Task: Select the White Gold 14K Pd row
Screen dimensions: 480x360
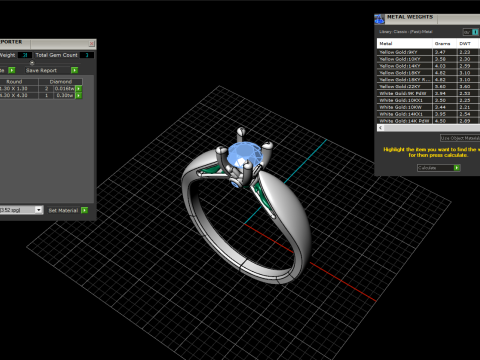Action: click(428, 121)
